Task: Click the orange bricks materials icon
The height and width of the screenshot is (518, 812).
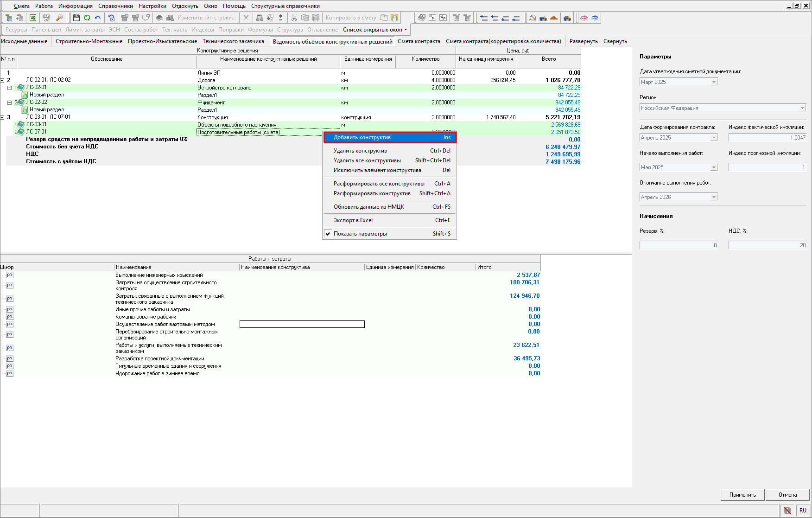Action: click(x=554, y=18)
